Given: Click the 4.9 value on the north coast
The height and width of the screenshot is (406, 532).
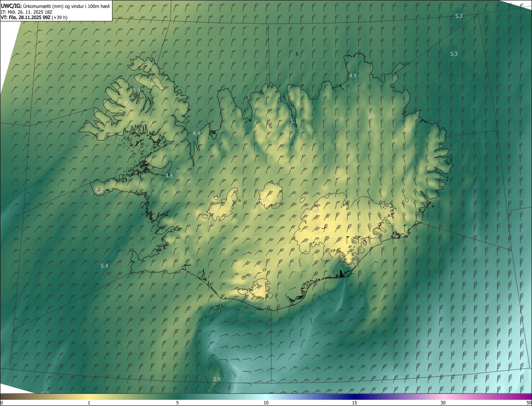Looking at the screenshot, I should click(352, 76).
